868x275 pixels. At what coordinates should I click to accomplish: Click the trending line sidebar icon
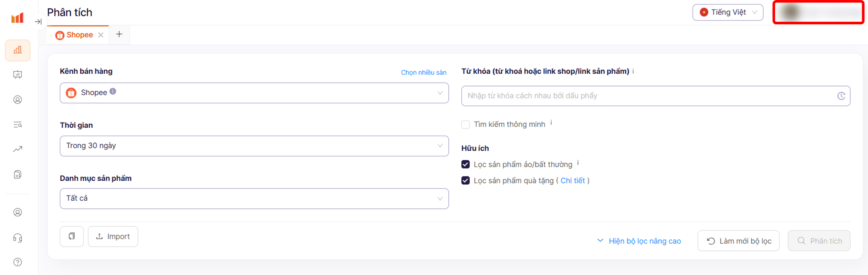click(x=18, y=149)
